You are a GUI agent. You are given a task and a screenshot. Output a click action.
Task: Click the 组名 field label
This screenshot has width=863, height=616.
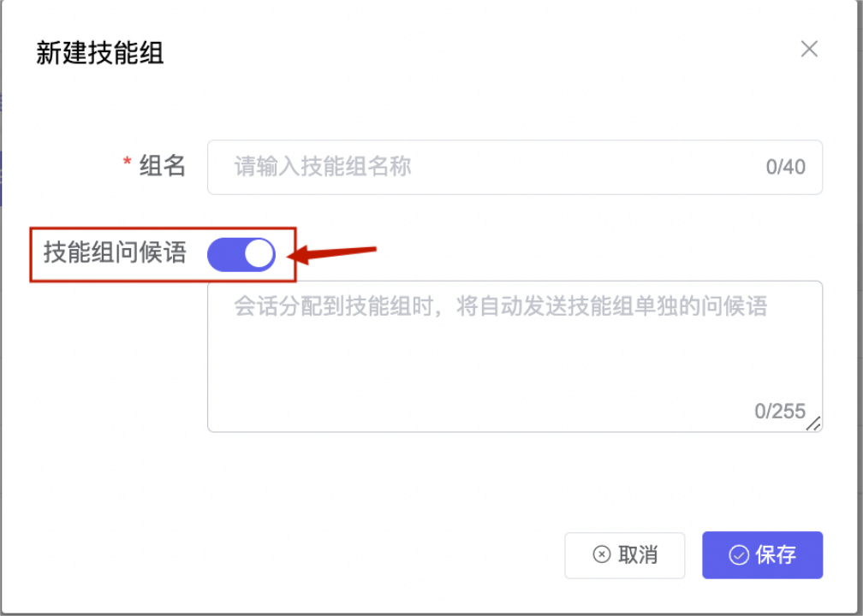[x=163, y=166]
